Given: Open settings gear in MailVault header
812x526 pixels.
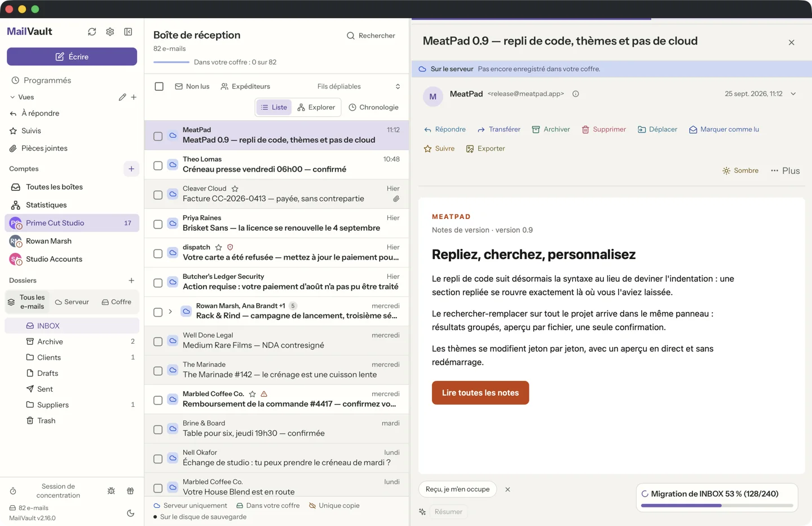Looking at the screenshot, I should (x=110, y=32).
